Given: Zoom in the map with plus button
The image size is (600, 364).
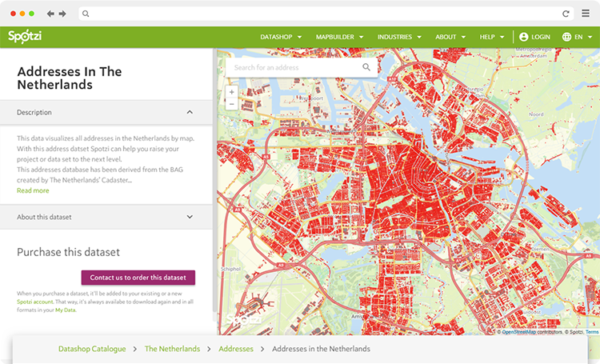Looking at the screenshot, I should pyautogui.click(x=231, y=92).
